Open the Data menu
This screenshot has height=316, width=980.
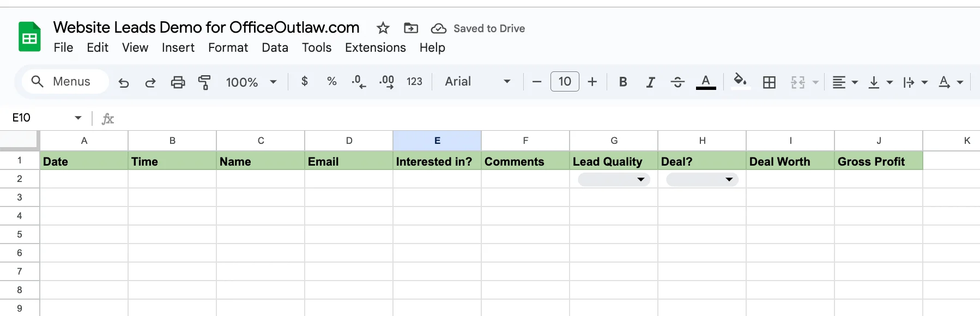point(275,48)
